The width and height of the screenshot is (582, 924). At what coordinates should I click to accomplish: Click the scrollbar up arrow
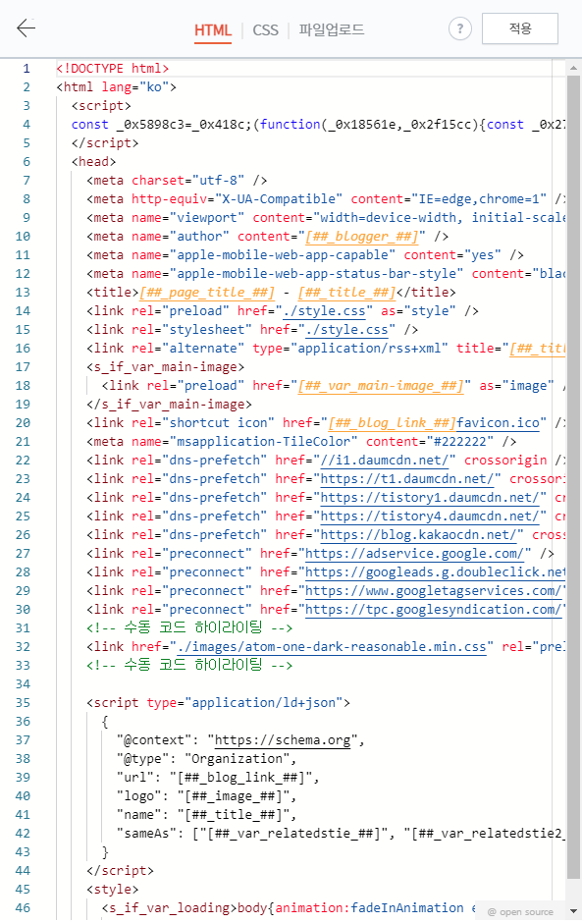573,68
